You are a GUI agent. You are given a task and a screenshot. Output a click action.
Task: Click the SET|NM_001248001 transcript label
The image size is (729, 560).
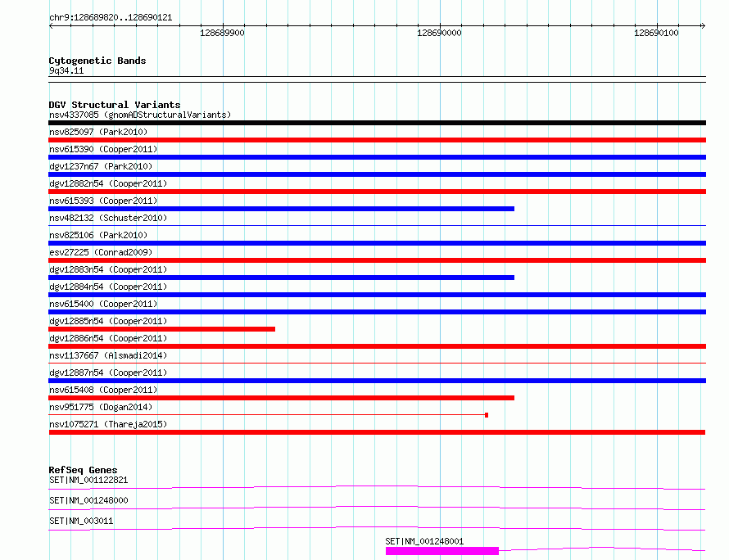pos(424,541)
